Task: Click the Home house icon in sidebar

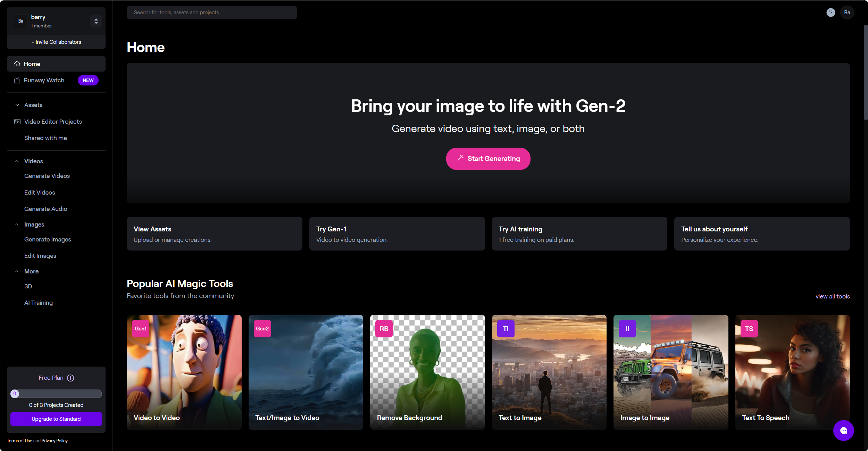Action: click(x=17, y=64)
